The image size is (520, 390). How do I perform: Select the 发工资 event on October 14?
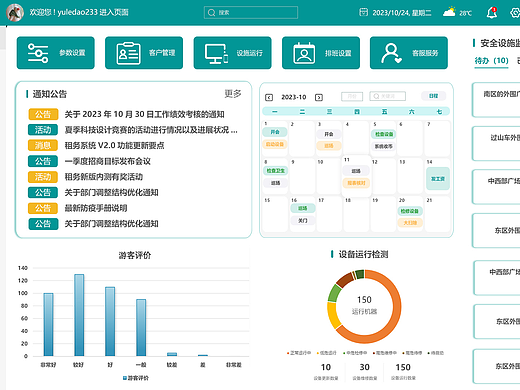point(438,179)
